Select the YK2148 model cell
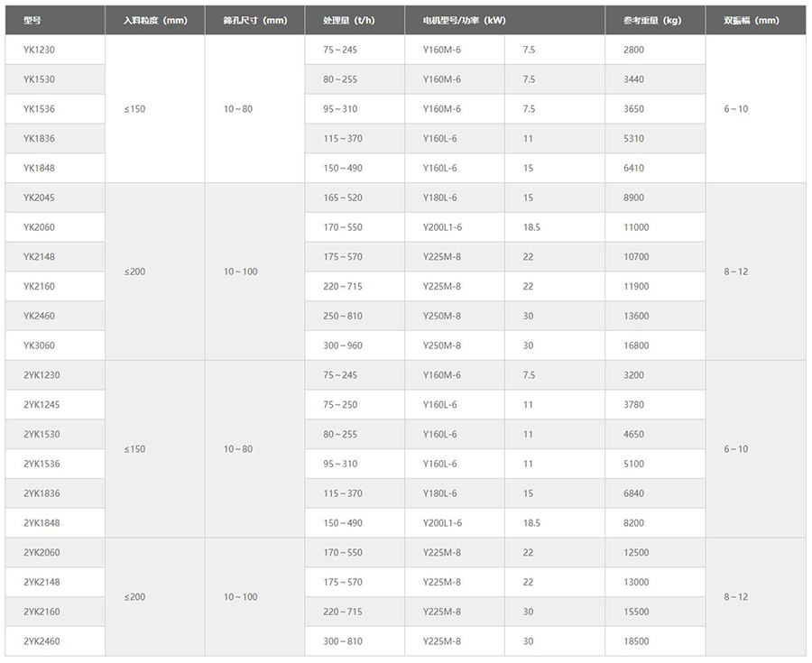 click(55, 257)
